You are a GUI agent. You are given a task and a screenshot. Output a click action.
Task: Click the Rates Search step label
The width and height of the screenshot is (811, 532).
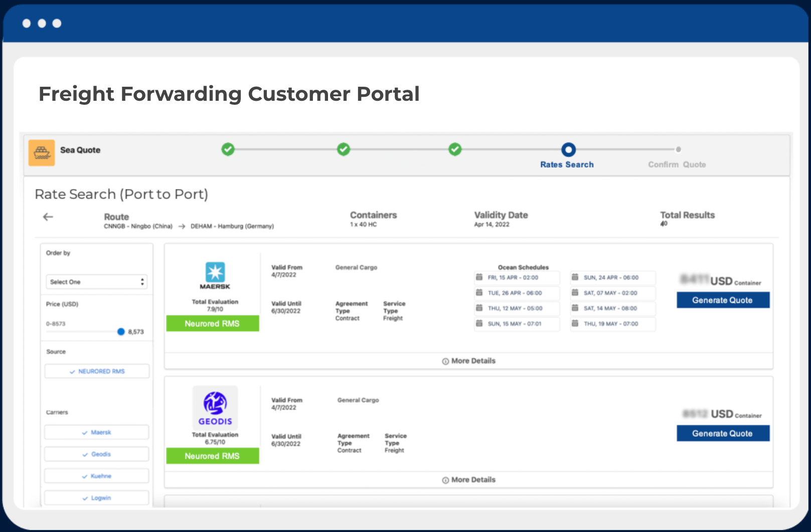[567, 164]
